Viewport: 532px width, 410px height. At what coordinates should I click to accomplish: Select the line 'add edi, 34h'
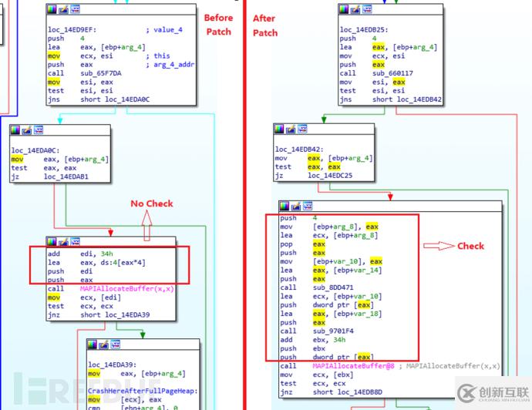point(80,254)
